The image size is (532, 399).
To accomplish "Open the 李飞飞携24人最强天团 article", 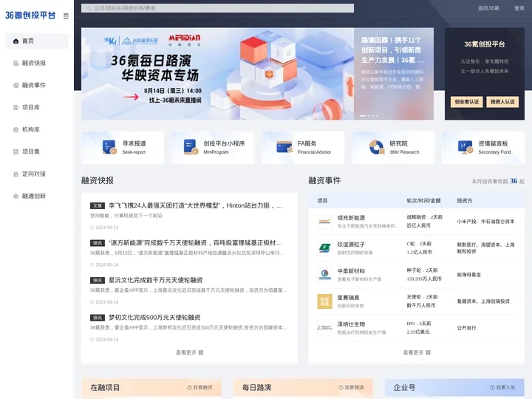I will point(195,205).
